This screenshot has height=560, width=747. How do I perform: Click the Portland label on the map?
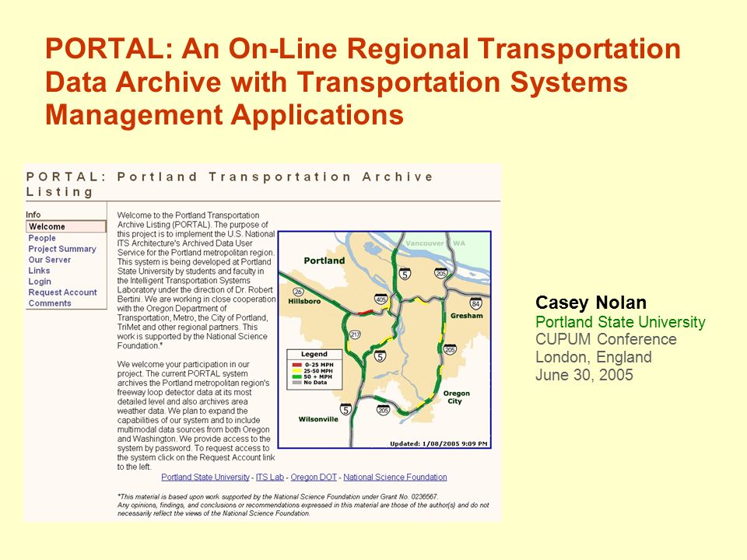pyautogui.click(x=324, y=261)
